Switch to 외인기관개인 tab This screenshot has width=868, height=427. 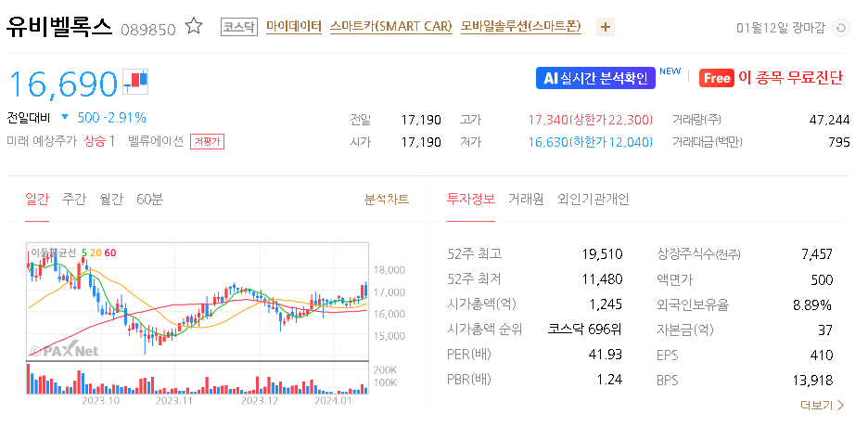click(x=593, y=200)
